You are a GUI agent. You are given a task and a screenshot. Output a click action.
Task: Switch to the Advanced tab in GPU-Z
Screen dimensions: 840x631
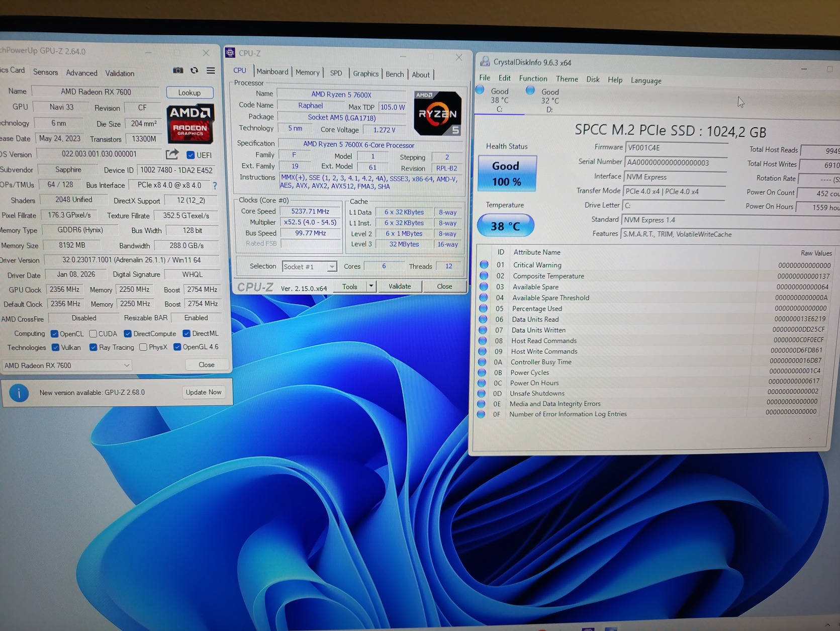tap(81, 73)
